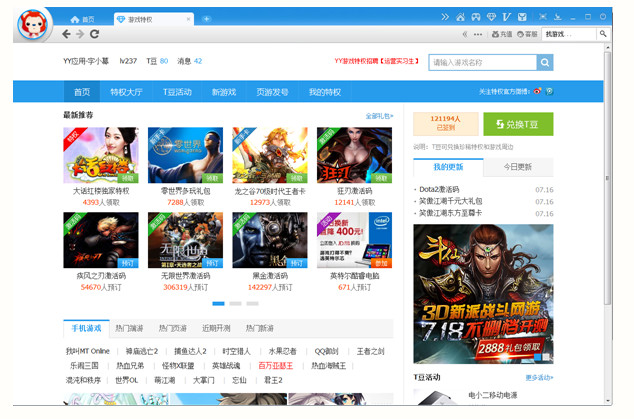Expand 更多活动 link in T豆活动
This screenshot has height=419, width=634.
(x=538, y=378)
